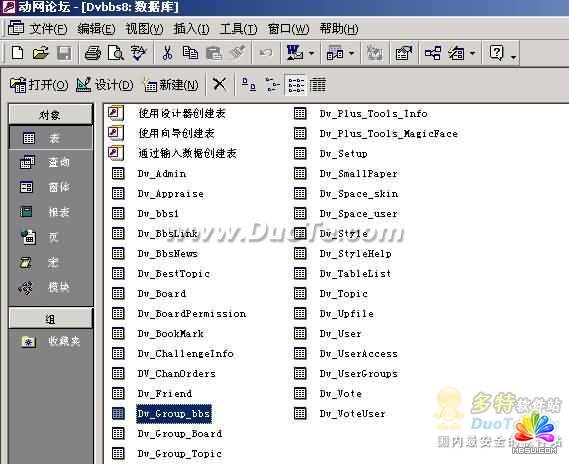The height and width of the screenshot is (464, 569).
Task: Select the Dv_User table
Action: (x=340, y=333)
